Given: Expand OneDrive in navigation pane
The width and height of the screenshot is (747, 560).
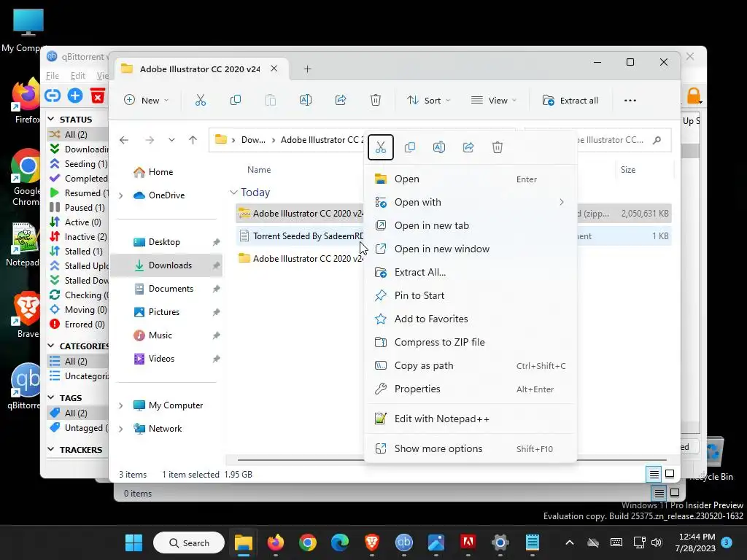Looking at the screenshot, I should [x=121, y=195].
